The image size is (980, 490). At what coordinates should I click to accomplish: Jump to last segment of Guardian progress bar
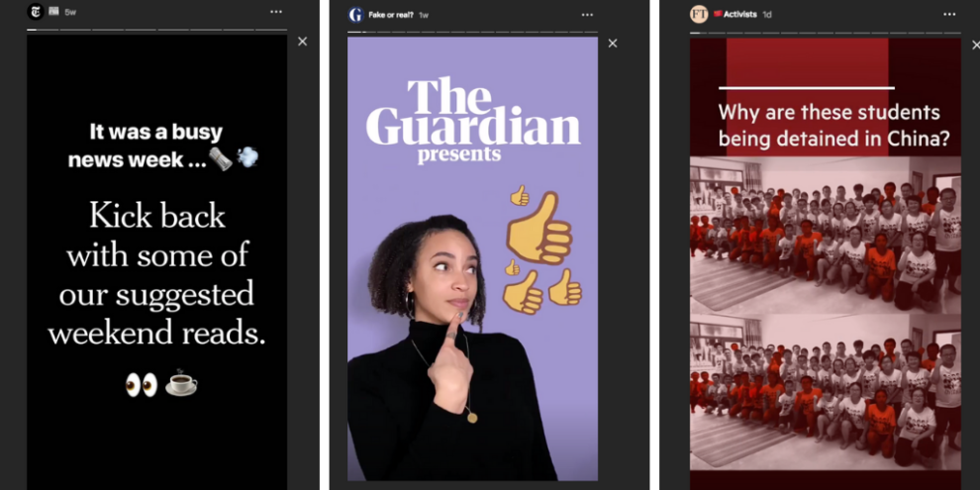[x=592, y=32]
